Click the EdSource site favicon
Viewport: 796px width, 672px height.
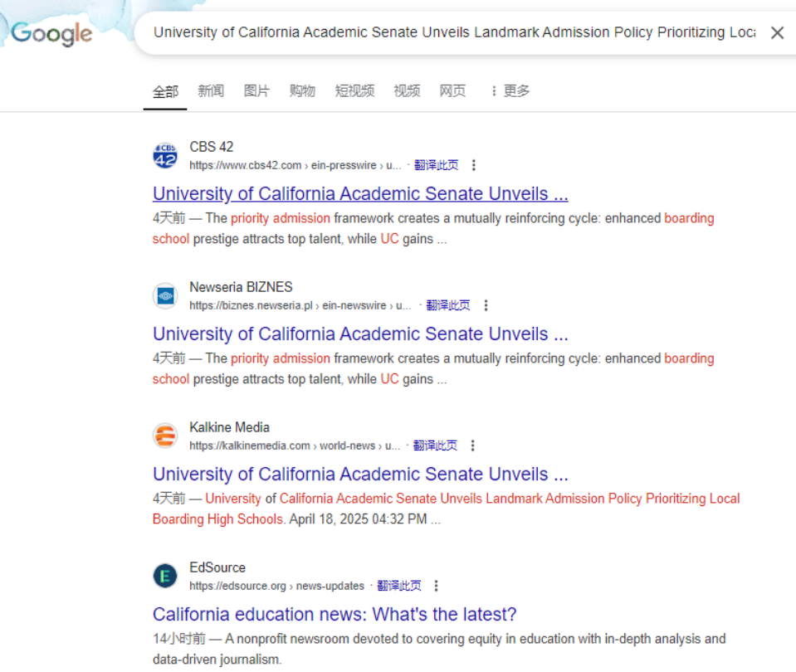pyautogui.click(x=165, y=577)
